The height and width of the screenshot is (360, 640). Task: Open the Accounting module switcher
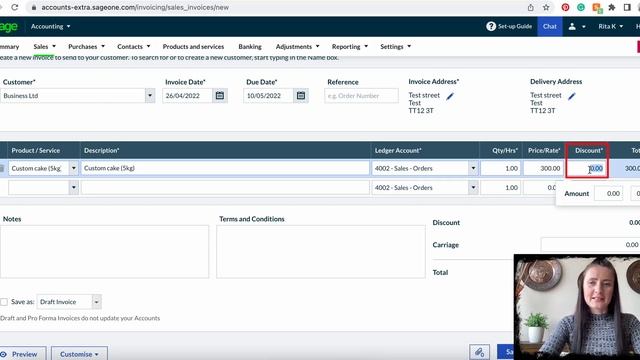click(x=51, y=26)
